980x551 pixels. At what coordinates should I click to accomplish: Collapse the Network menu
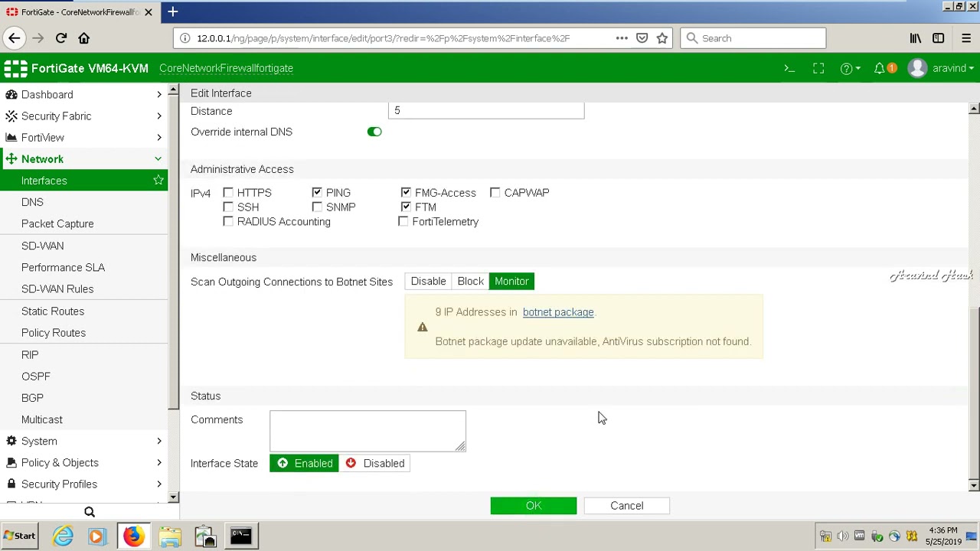(x=84, y=159)
